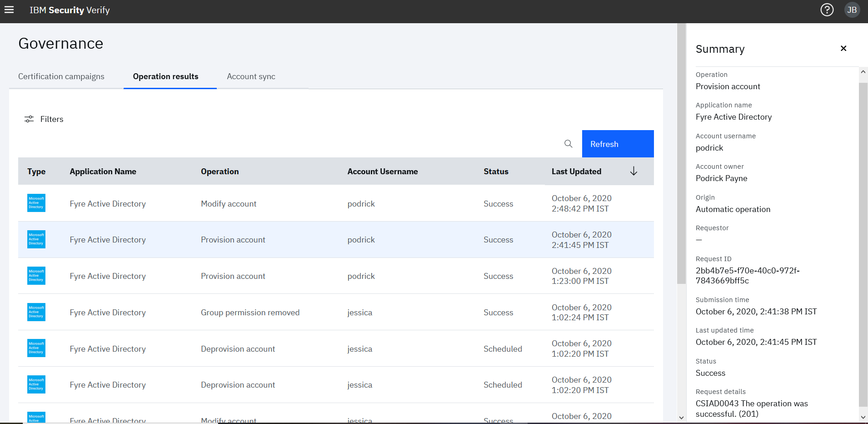Click the Filters label

tap(52, 119)
